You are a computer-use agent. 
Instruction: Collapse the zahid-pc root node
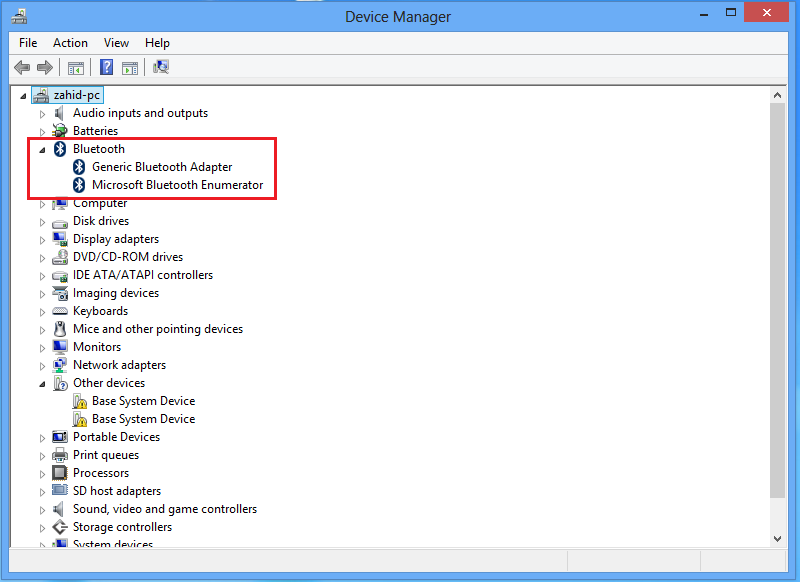[23, 96]
